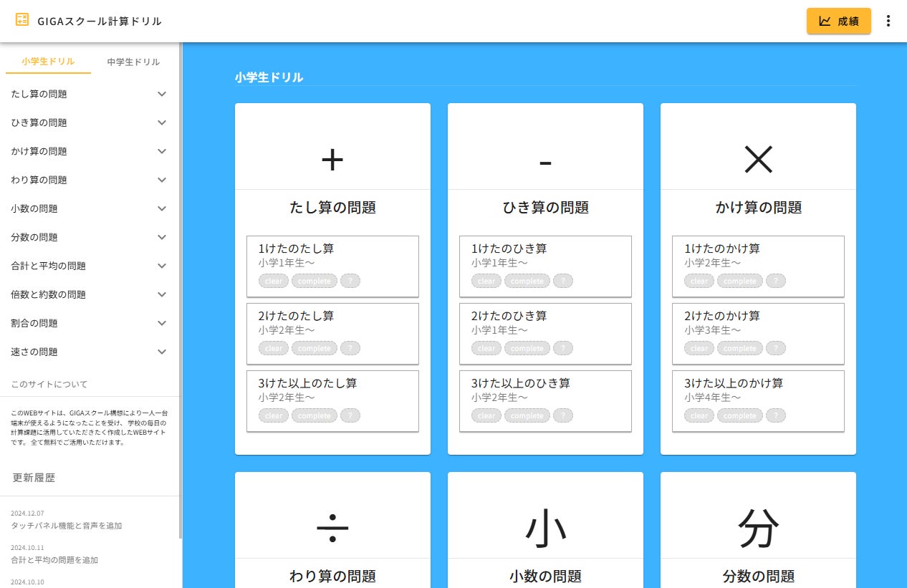The image size is (907, 588).
Task: Click the ひき算の問題 card heading
Action: pyautogui.click(x=545, y=208)
